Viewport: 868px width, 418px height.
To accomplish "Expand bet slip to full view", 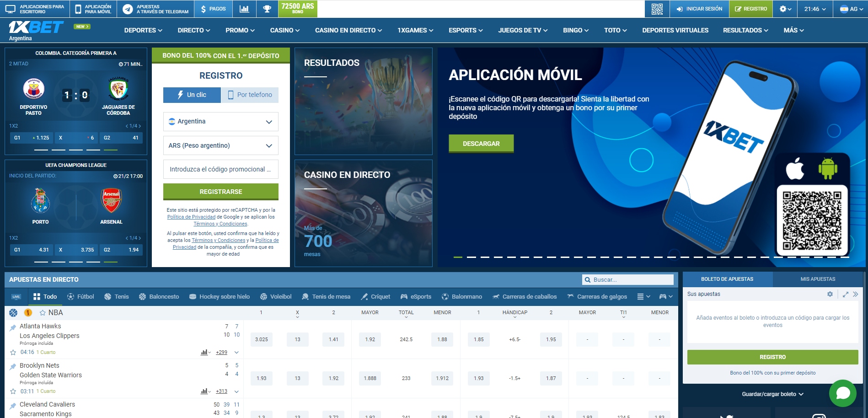I will [x=846, y=295].
